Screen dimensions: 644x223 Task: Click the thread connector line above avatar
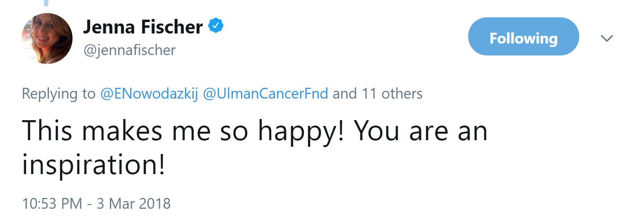46,3
